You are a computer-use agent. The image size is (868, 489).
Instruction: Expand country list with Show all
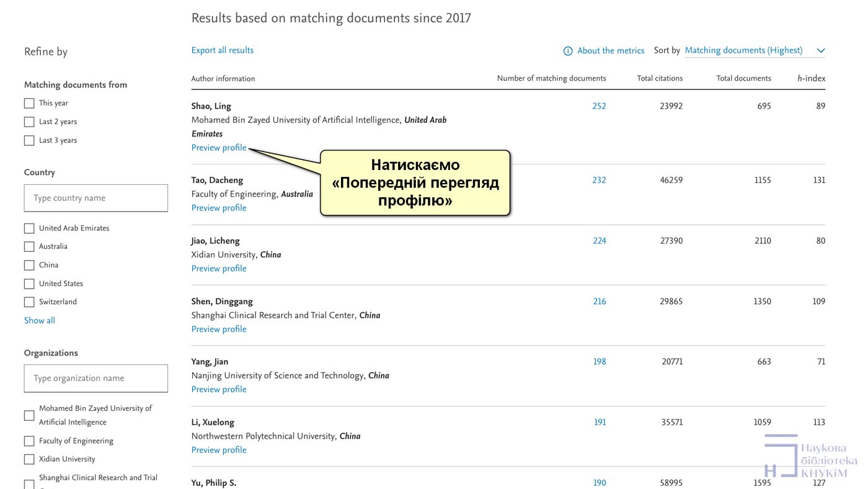point(40,320)
